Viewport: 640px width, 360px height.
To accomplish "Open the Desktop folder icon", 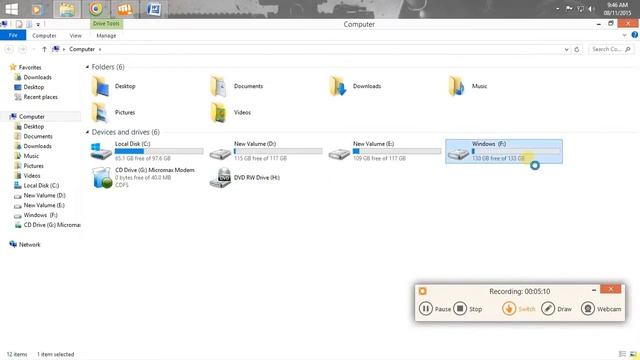I will (100, 86).
